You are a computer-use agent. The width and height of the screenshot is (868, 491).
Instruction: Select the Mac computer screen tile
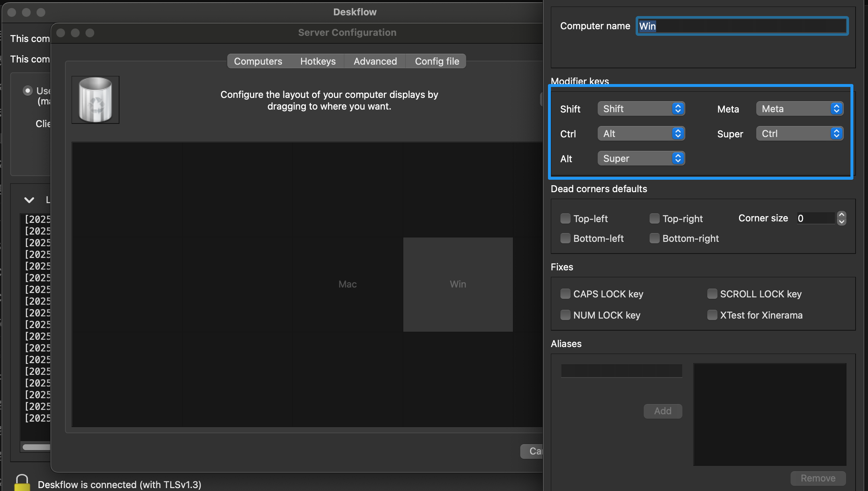pyautogui.click(x=347, y=284)
